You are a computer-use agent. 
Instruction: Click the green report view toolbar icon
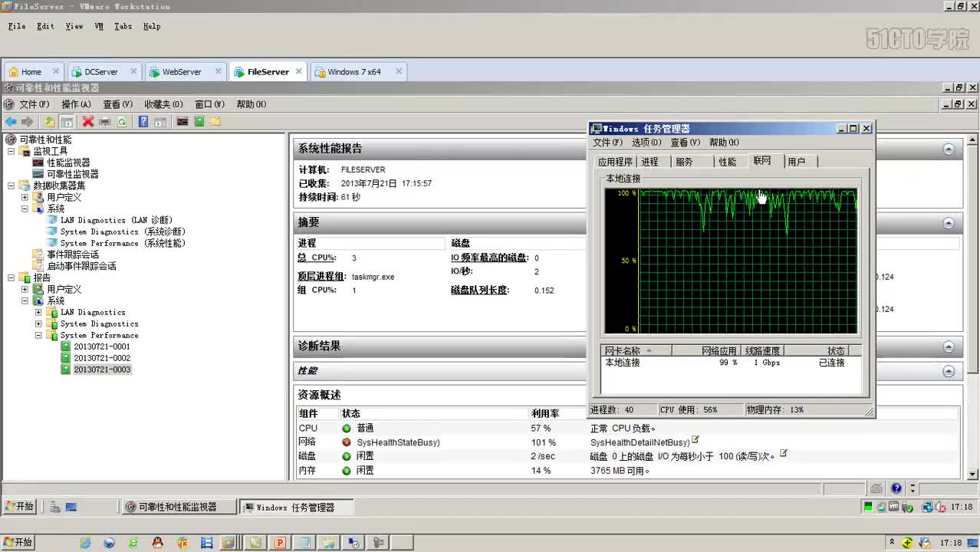point(199,122)
